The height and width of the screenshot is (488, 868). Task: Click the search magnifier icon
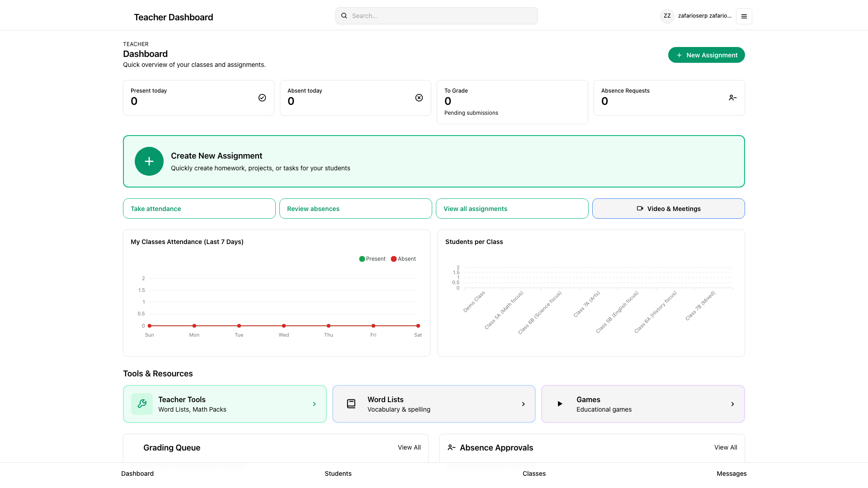(x=344, y=16)
